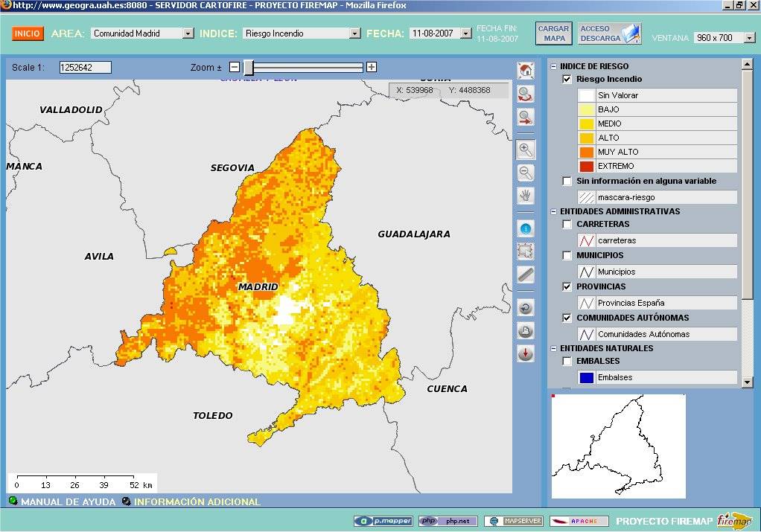The image size is (761, 532).
Task: Open the INFORMACIÓN ADICIONAL link
Action: coord(197,501)
